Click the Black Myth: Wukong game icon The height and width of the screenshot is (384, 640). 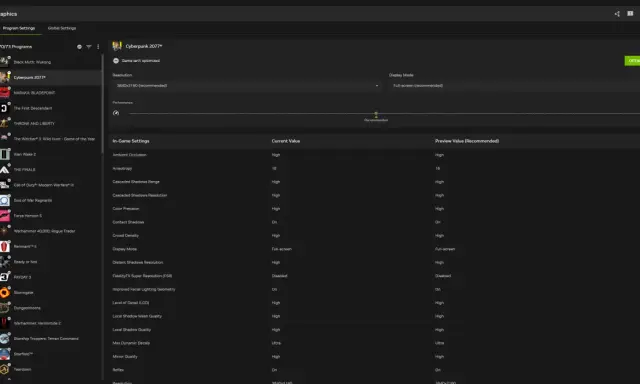click(4, 62)
